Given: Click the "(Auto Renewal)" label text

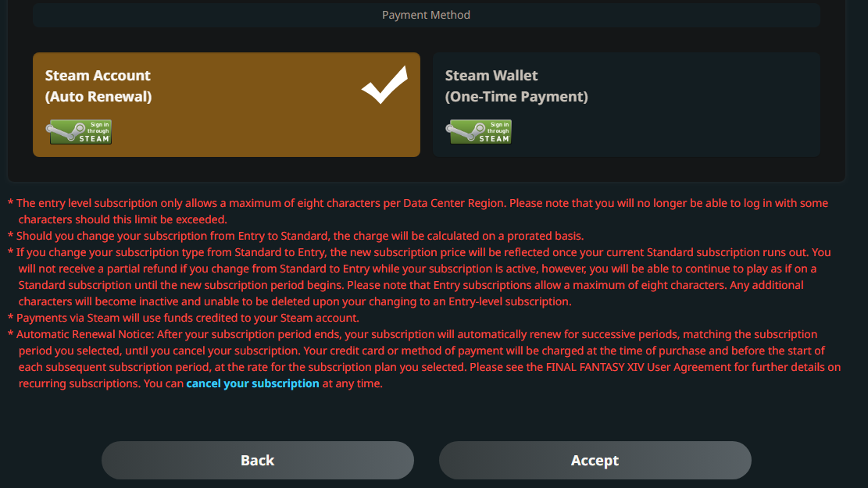Looking at the screenshot, I should coord(98,97).
